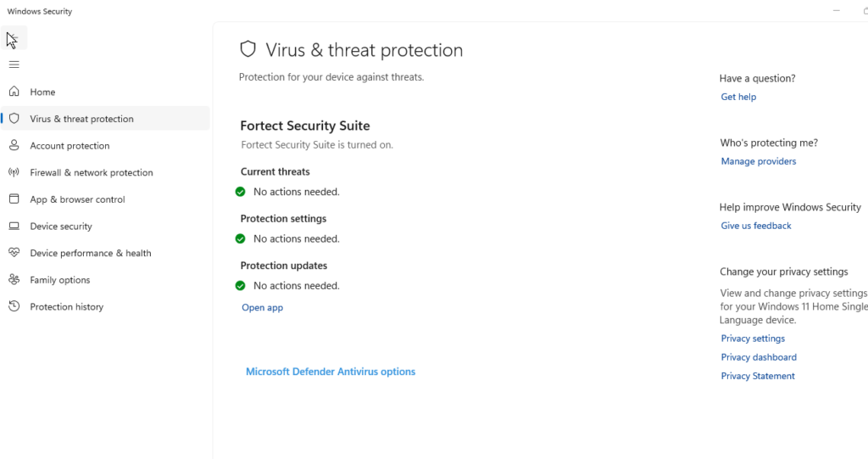Click the back arrow icon

click(14, 38)
